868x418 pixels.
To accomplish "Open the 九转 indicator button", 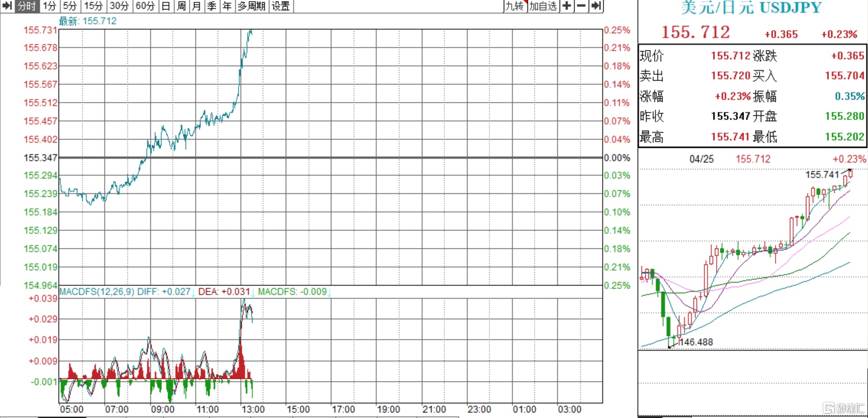I will click(515, 6).
